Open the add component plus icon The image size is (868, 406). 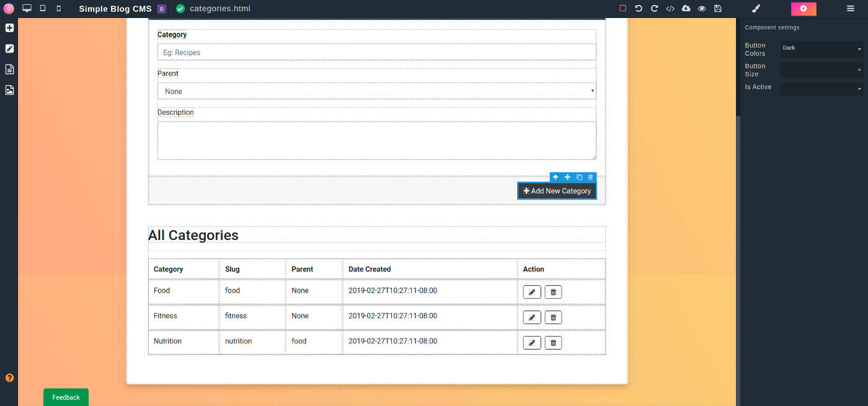(x=9, y=28)
